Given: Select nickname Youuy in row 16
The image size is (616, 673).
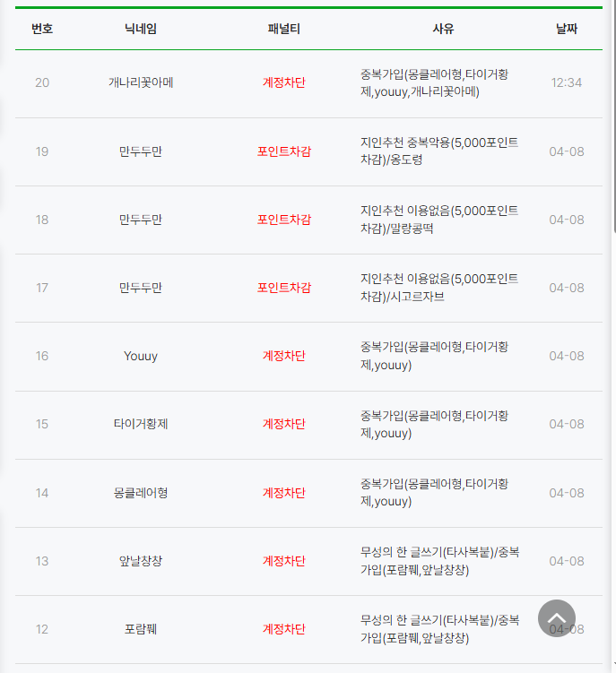Looking at the screenshot, I should point(141,357).
